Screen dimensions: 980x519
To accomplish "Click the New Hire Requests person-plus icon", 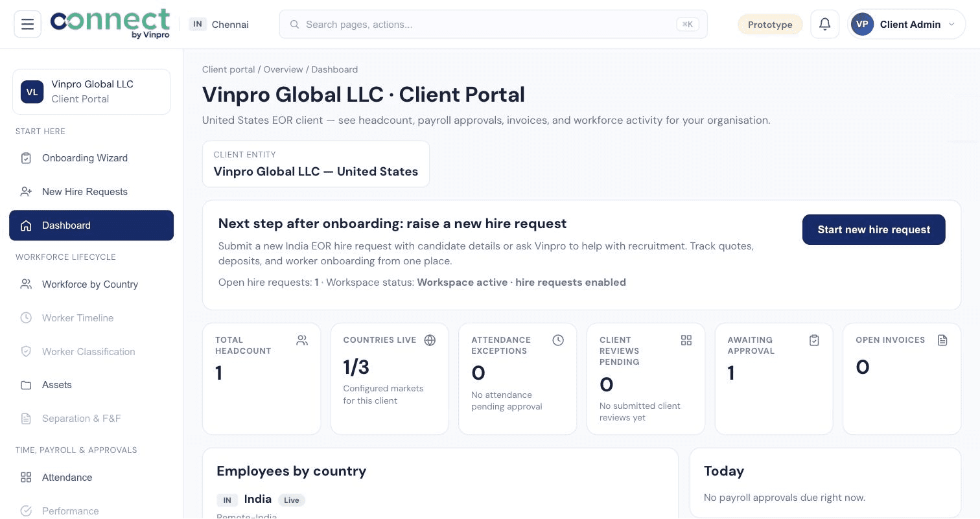I will (x=26, y=192).
